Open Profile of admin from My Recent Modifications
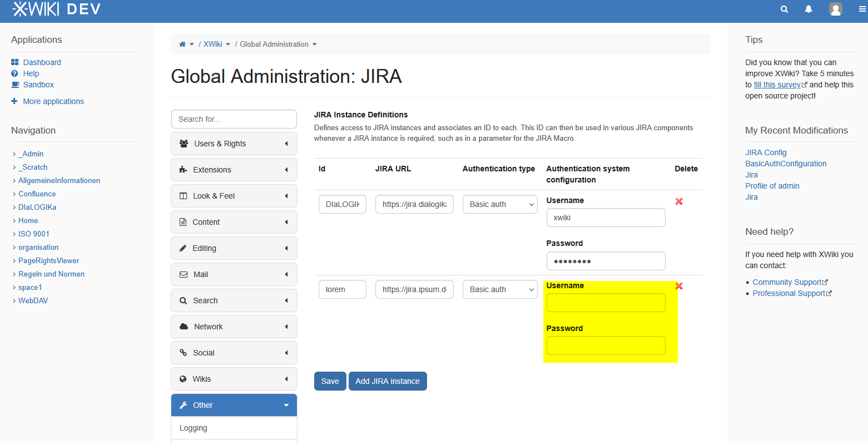This screenshot has height=444, width=868. [772, 186]
